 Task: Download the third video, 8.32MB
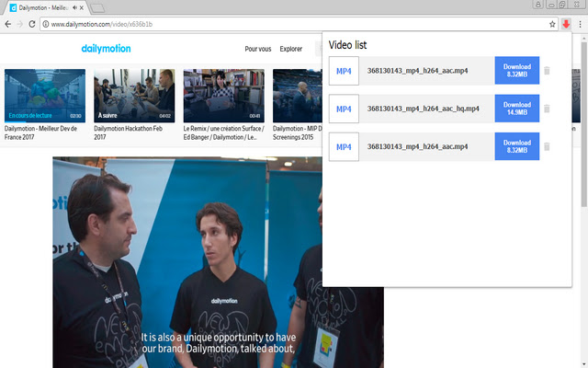click(516, 146)
